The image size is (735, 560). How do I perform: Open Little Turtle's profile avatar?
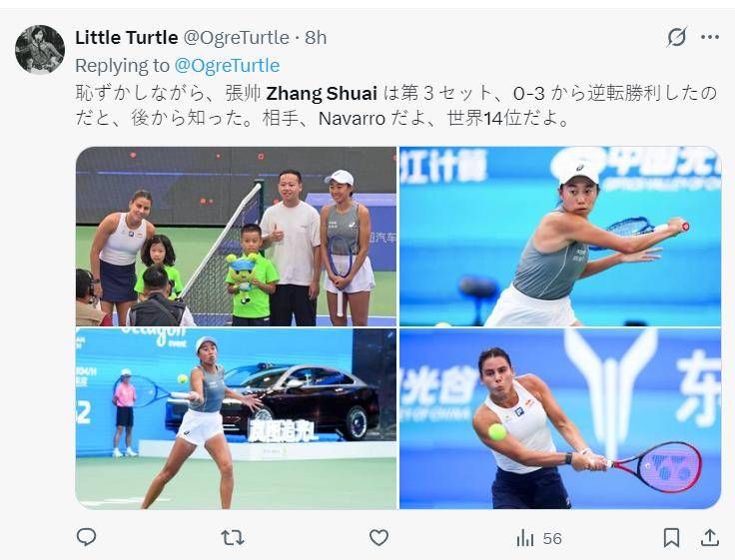[40, 50]
